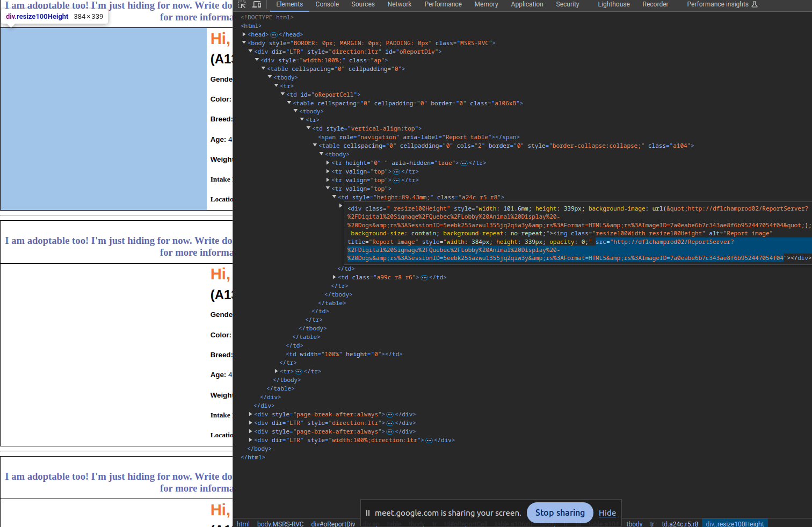Collapse the table class="a106xB" node
The width and height of the screenshot is (812, 527).
coord(289,103)
